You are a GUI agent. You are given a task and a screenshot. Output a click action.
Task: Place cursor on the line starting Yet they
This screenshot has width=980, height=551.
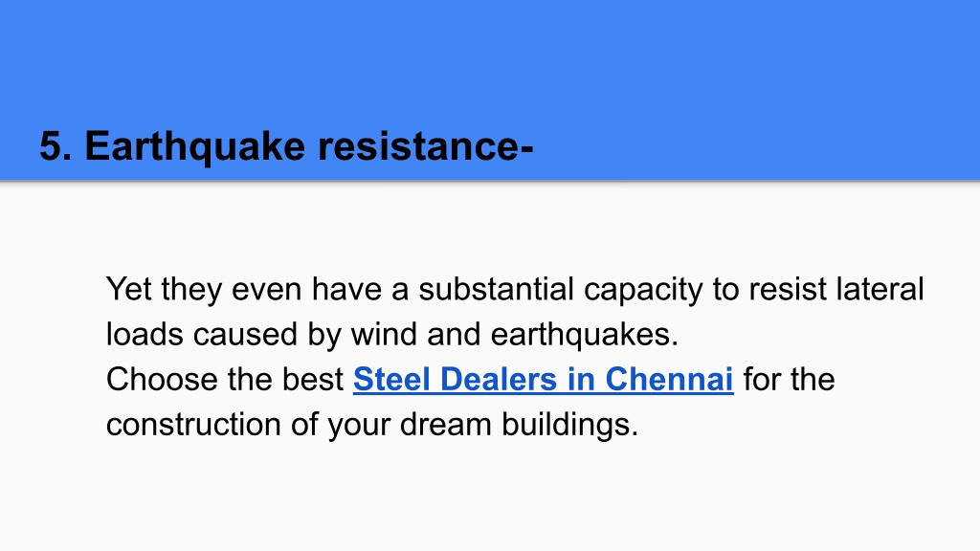515,289
